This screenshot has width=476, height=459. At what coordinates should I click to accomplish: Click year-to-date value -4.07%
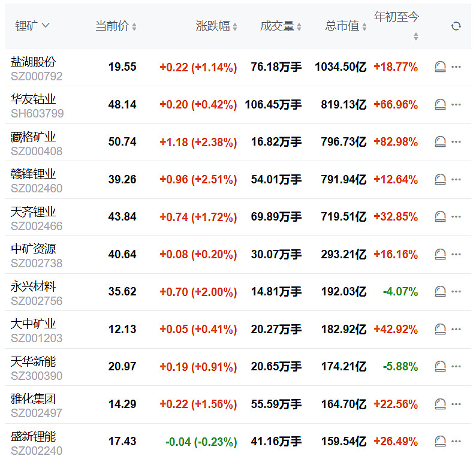point(400,292)
